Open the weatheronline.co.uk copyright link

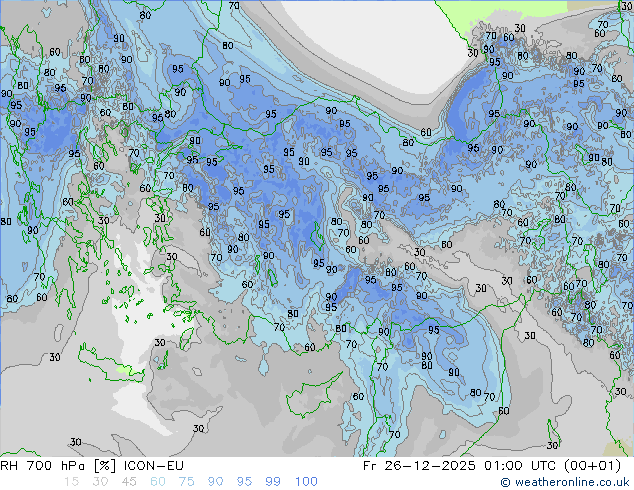[565, 482]
